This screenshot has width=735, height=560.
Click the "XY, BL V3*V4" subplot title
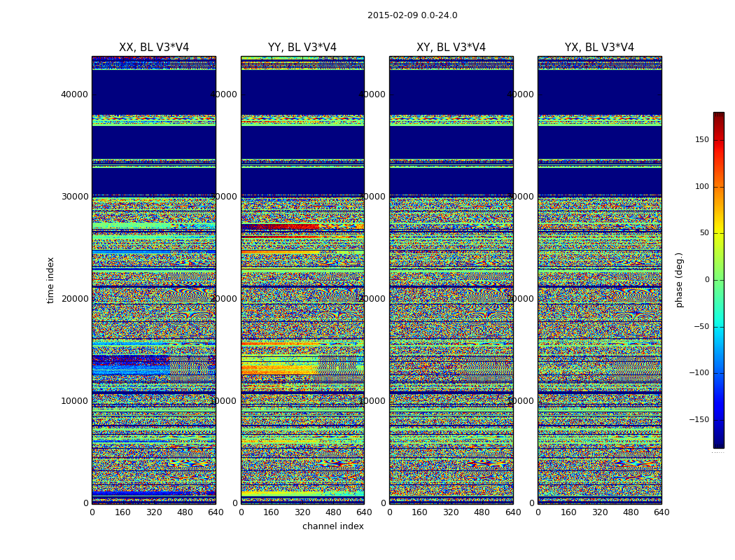(451, 48)
